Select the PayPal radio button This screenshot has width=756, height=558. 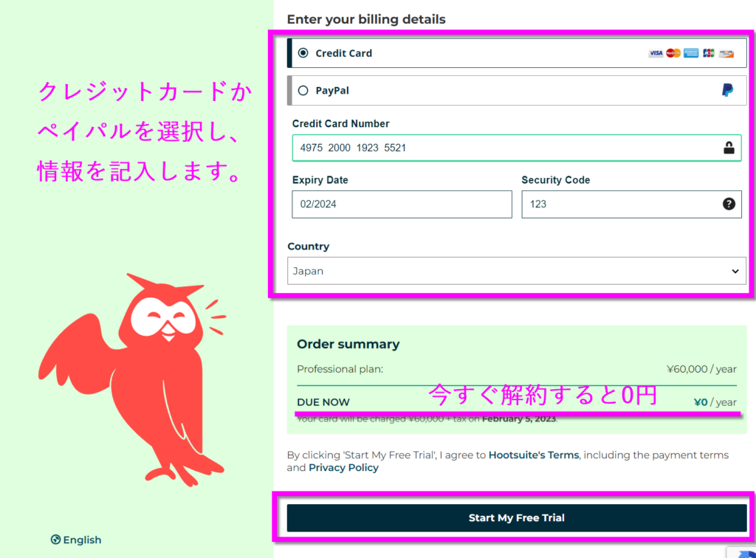(x=303, y=91)
